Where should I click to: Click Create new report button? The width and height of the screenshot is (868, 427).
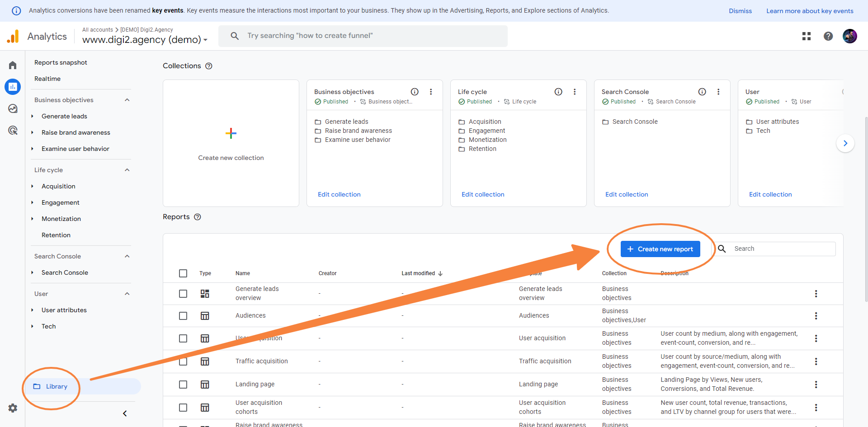point(660,249)
